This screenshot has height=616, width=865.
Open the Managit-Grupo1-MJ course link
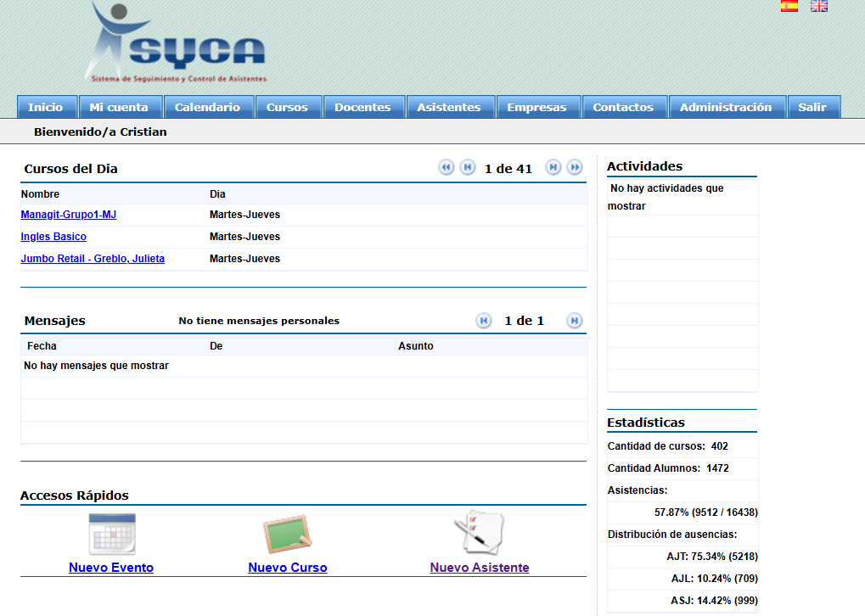[x=68, y=215]
